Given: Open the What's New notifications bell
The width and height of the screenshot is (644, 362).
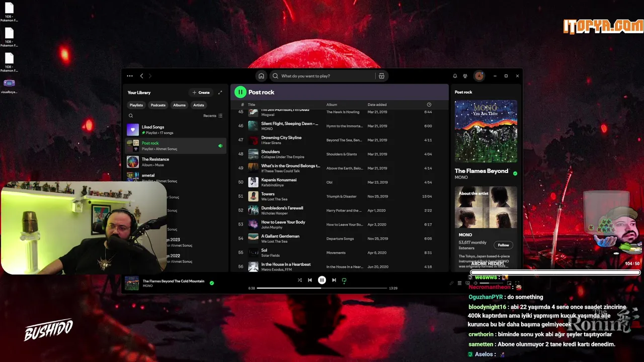Looking at the screenshot, I should (455, 76).
